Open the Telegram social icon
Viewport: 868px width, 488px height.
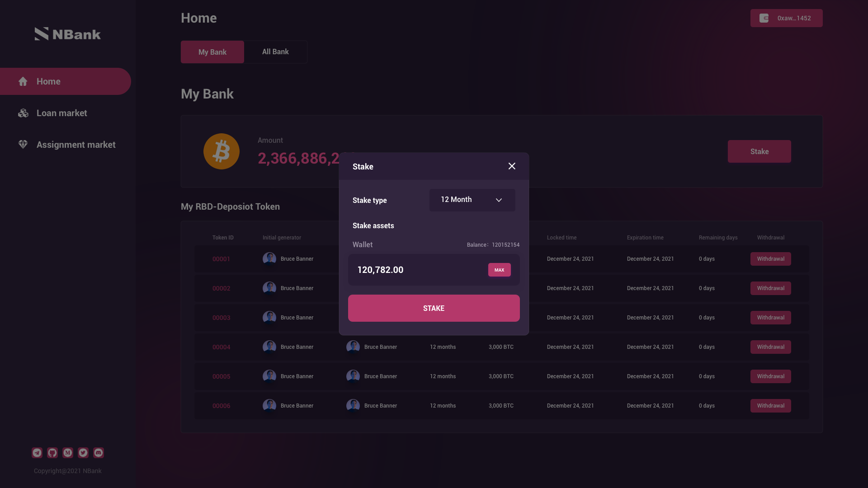tap(37, 453)
